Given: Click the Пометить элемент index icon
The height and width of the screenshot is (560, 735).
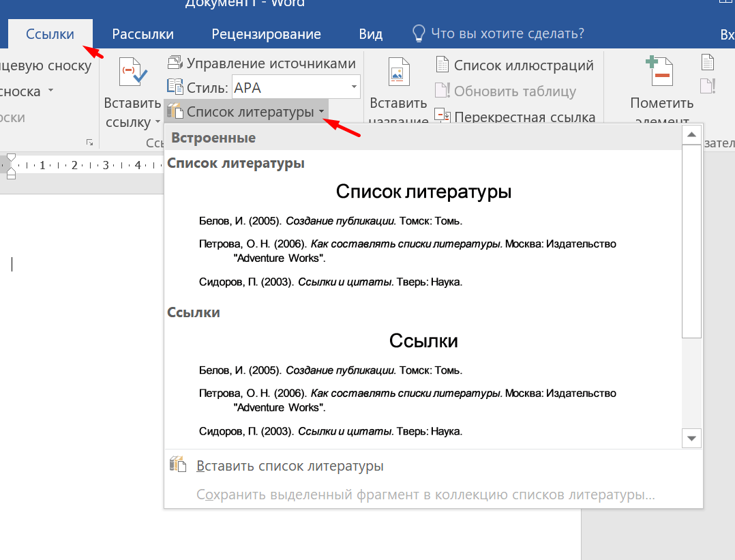Looking at the screenshot, I should tap(661, 72).
